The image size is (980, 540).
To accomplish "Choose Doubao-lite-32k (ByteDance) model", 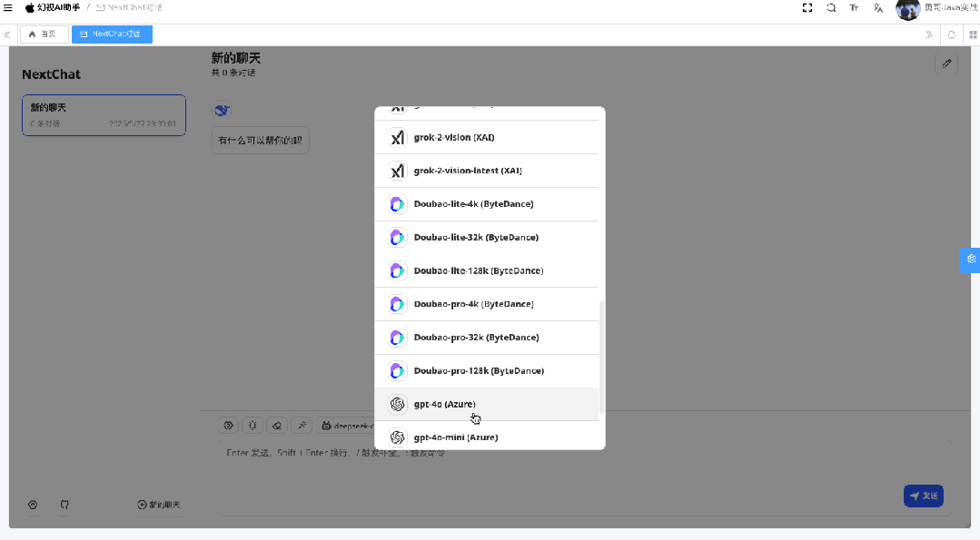I will 487,237.
